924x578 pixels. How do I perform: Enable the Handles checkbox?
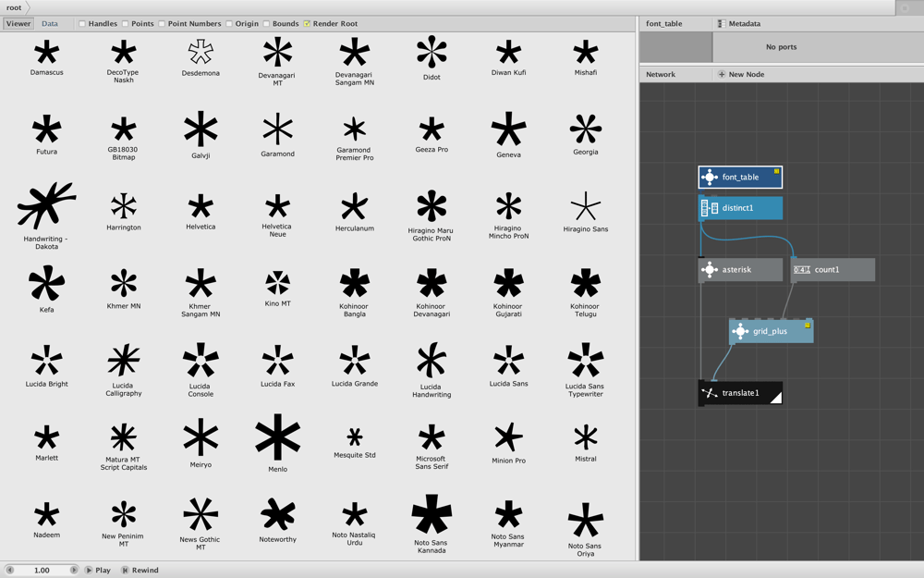click(x=82, y=24)
